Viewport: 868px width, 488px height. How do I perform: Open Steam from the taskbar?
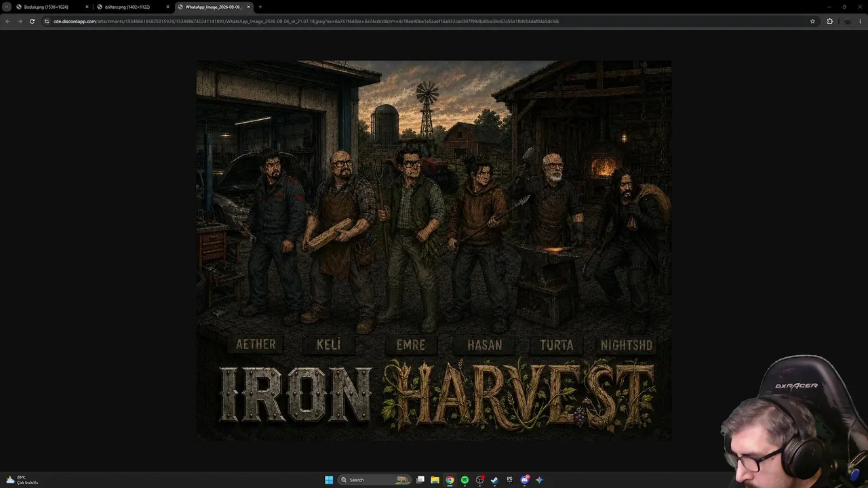(494, 480)
